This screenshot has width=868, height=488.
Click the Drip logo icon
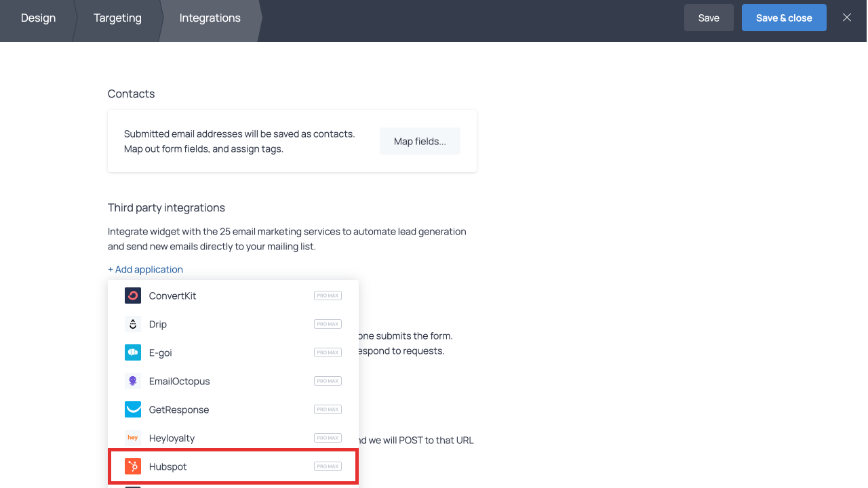[133, 324]
